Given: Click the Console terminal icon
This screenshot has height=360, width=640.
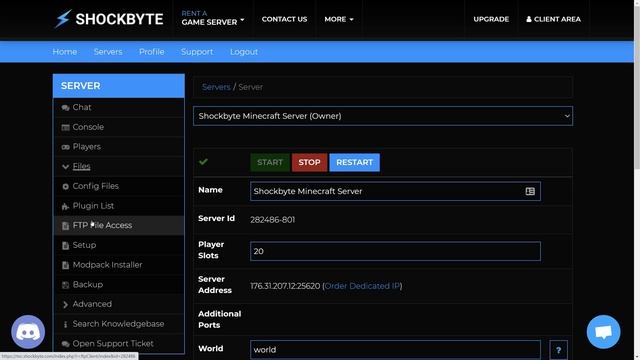Looking at the screenshot, I should click(65, 127).
